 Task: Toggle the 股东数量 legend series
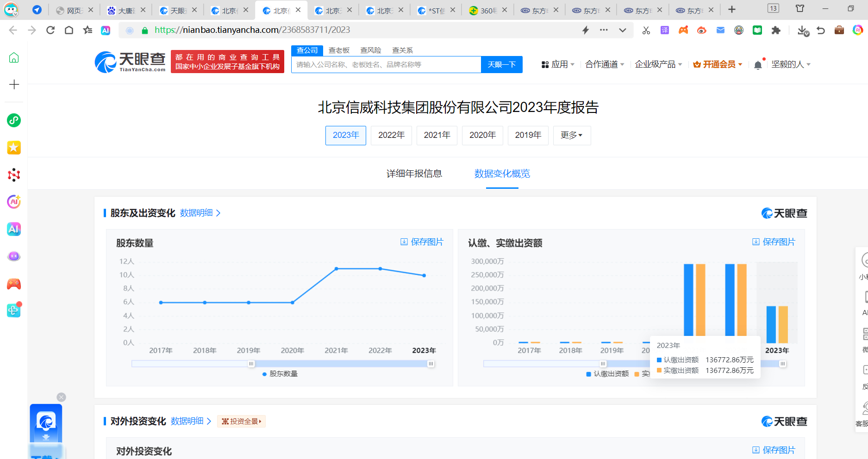pyautogui.click(x=280, y=374)
